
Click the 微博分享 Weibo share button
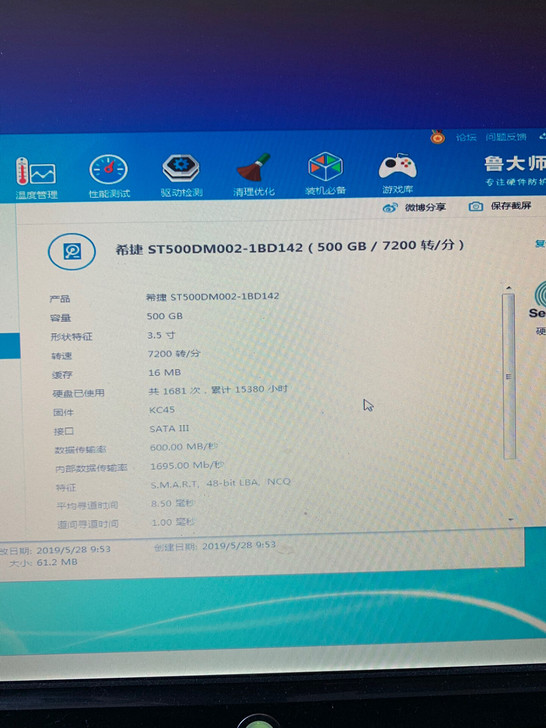pos(414,208)
